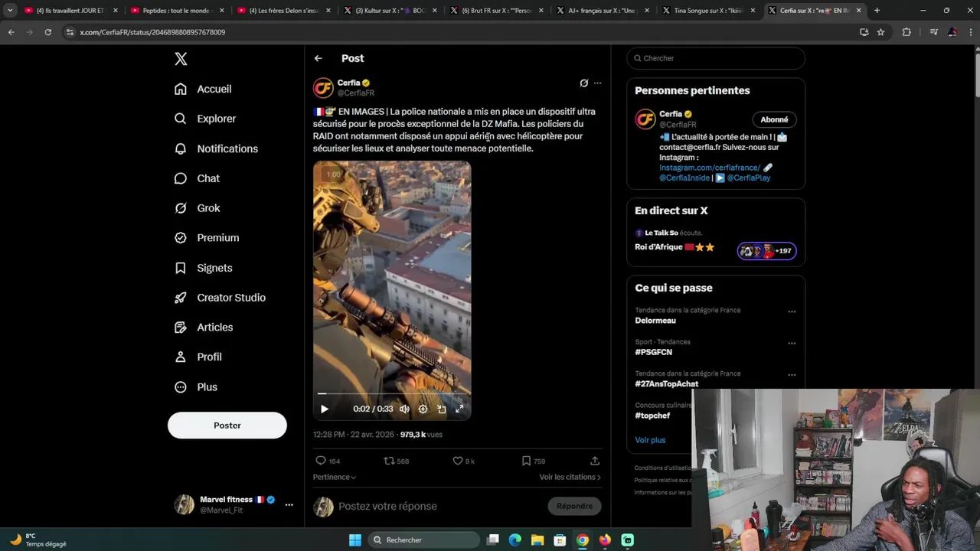Open the tab search dropdown arrow
Image resolution: width=980 pixels, height=551 pixels.
[10, 11]
